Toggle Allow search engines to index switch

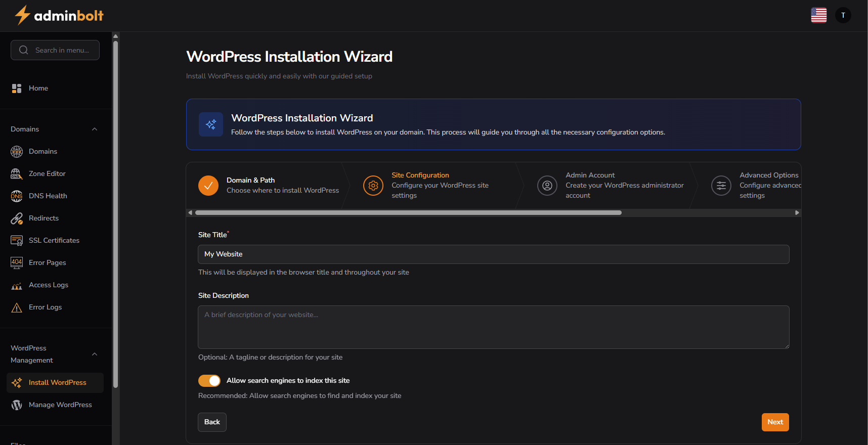click(x=209, y=380)
